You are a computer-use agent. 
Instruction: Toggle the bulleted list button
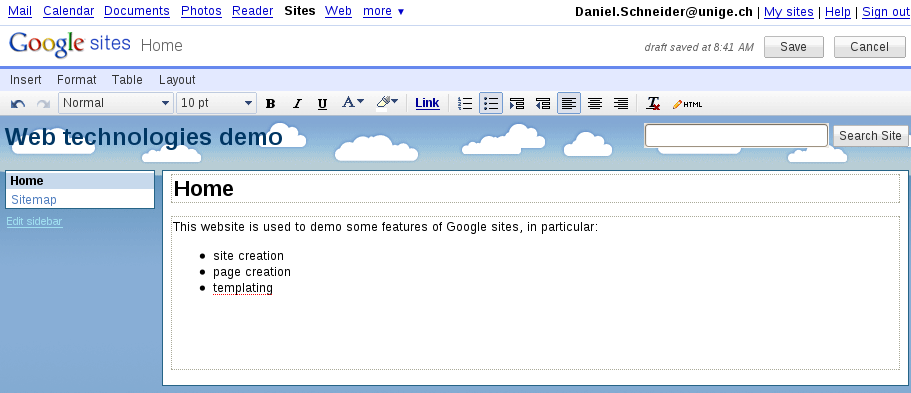[491, 103]
